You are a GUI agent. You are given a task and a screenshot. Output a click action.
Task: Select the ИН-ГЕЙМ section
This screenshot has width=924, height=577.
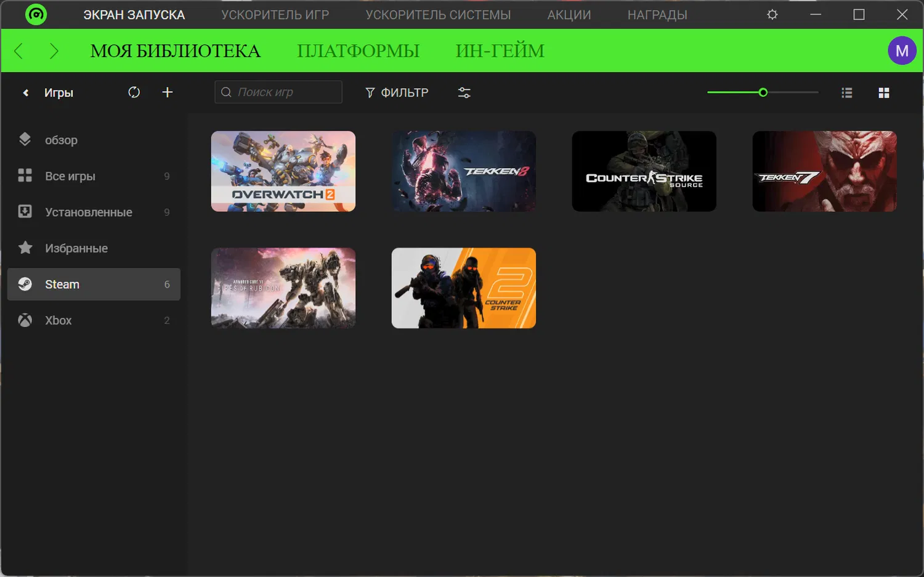point(500,51)
